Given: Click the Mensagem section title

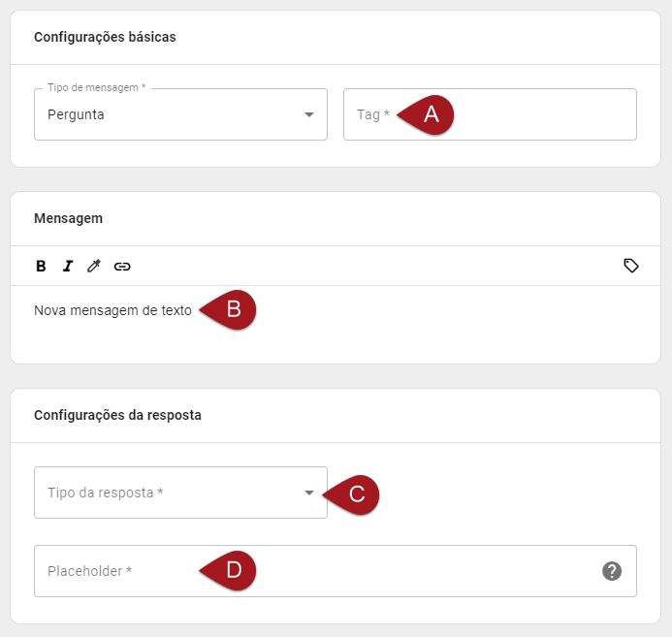Looking at the screenshot, I should [68, 218].
